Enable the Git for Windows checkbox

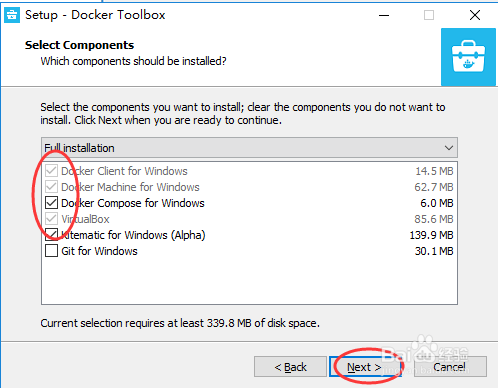(x=51, y=251)
